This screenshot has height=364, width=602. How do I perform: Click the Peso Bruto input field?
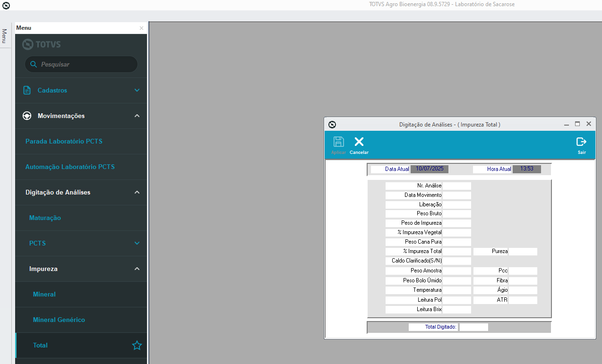tap(457, 214)
